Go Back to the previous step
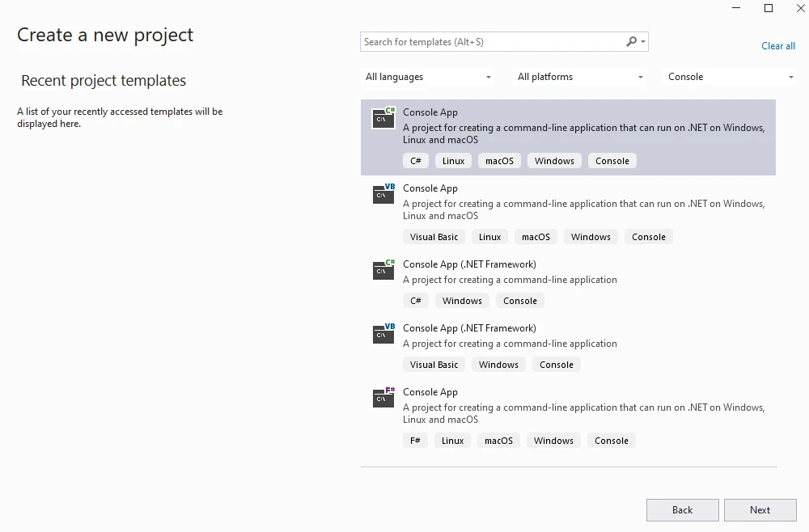 [x=682, y=510]
